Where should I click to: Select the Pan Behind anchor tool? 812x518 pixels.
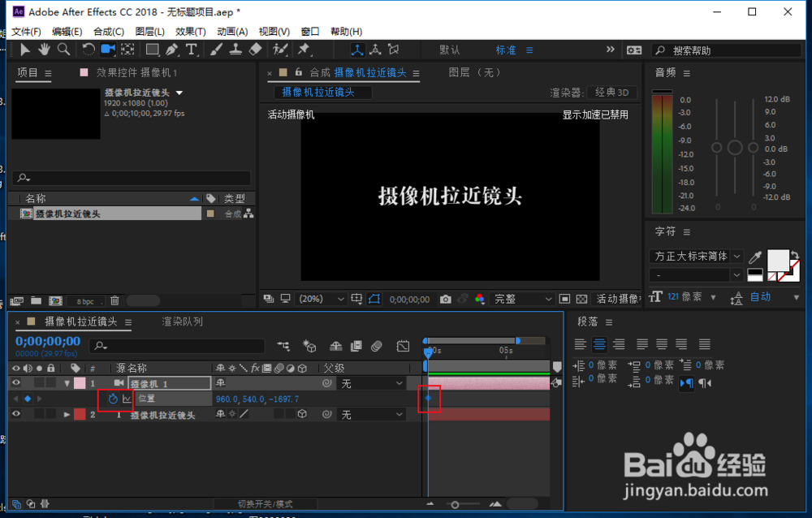(127, 50)
